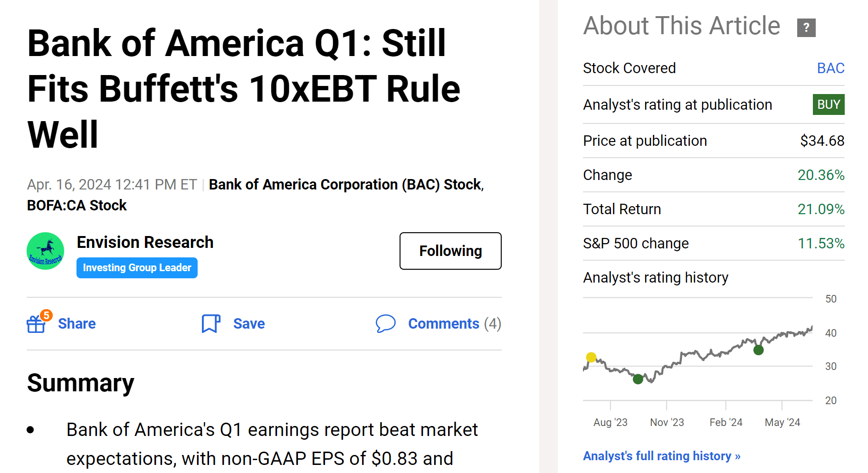
Task: Click the yellow rating dot on chart
Action: click(591, 357)
